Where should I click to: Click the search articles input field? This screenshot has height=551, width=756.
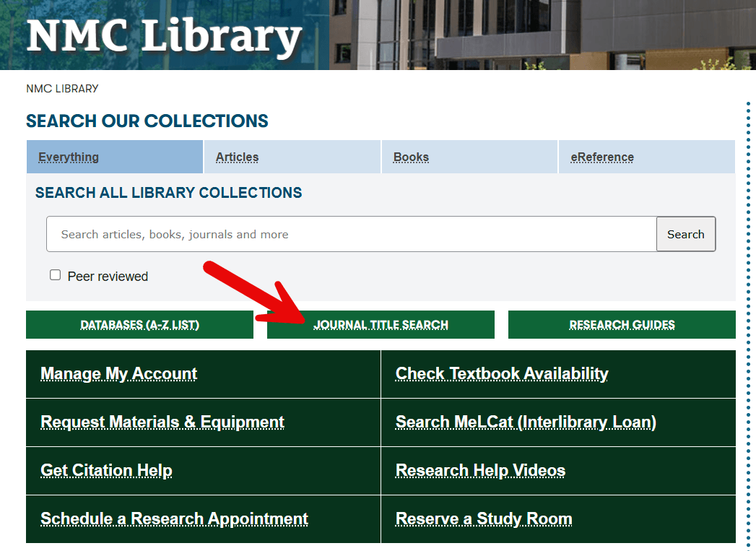[352, 234]
